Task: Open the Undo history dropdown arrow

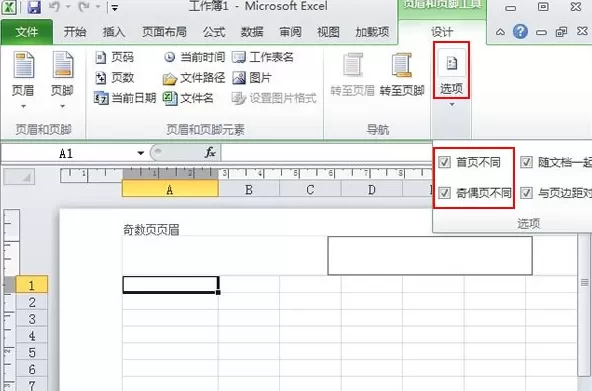Action: [x=68, y=7]
